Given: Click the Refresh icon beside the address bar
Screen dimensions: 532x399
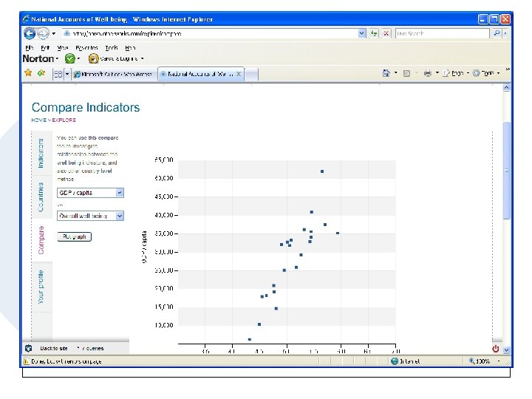Looking at the screenshot, I should tap(375, 33).
